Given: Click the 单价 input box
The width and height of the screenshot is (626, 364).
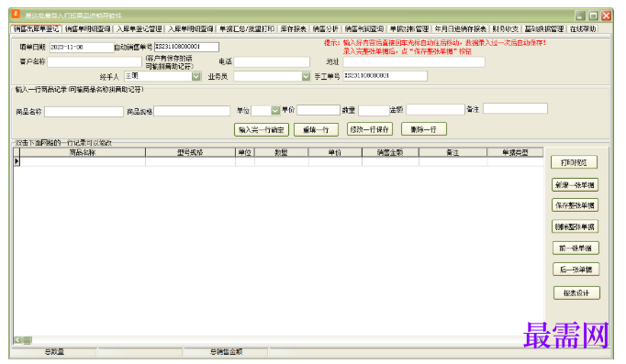Looking at the screenshot, I should point(319,110).
